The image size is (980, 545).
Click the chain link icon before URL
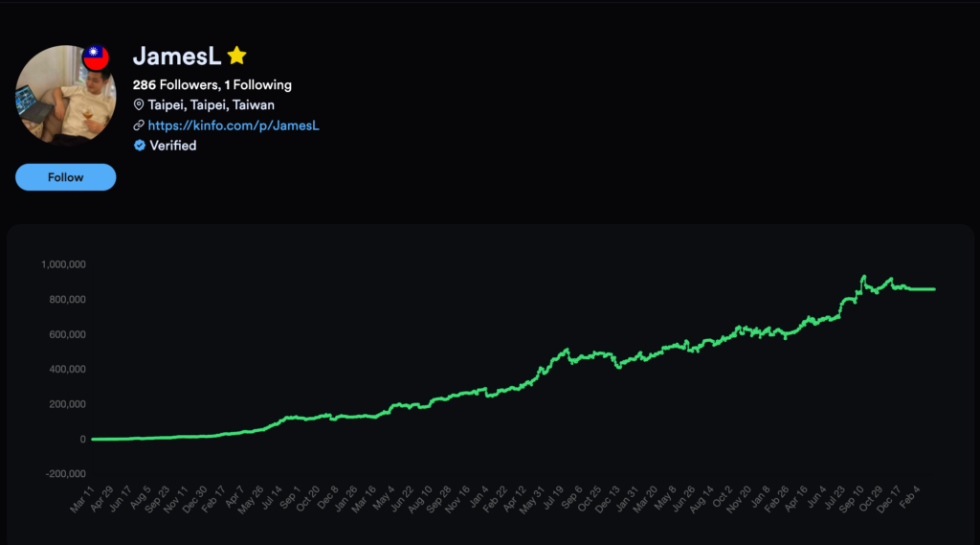pos(139,125)
